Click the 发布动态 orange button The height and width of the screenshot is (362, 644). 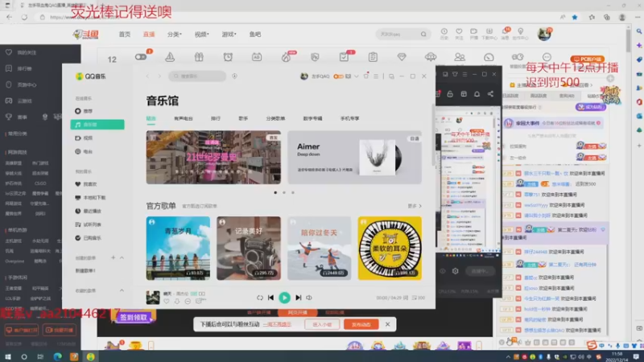pos(361,324)
